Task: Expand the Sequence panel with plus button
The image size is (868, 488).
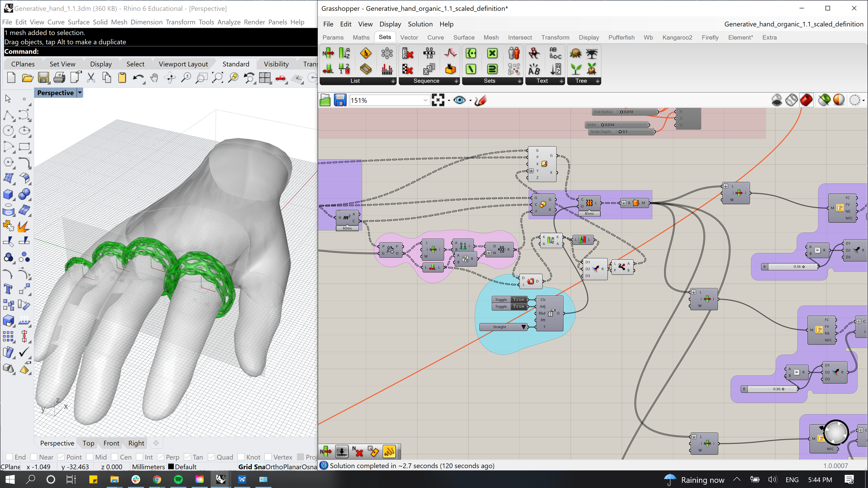Action: point(456,81)
